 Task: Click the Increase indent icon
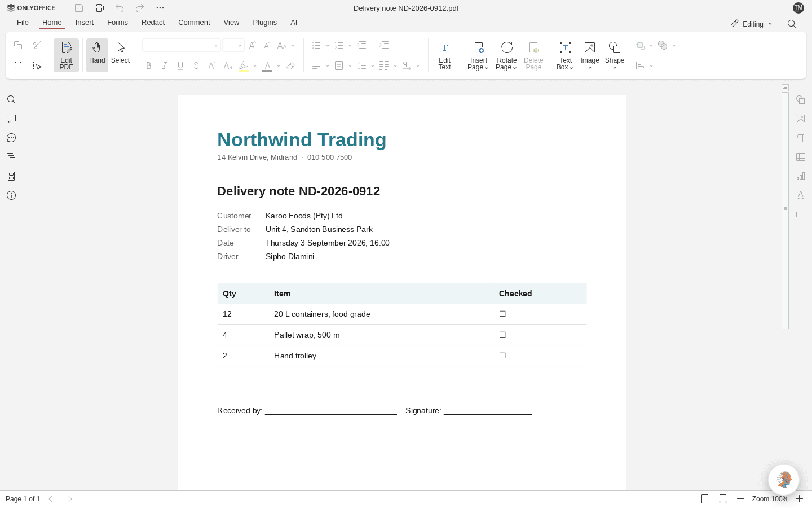pos(384,45)
